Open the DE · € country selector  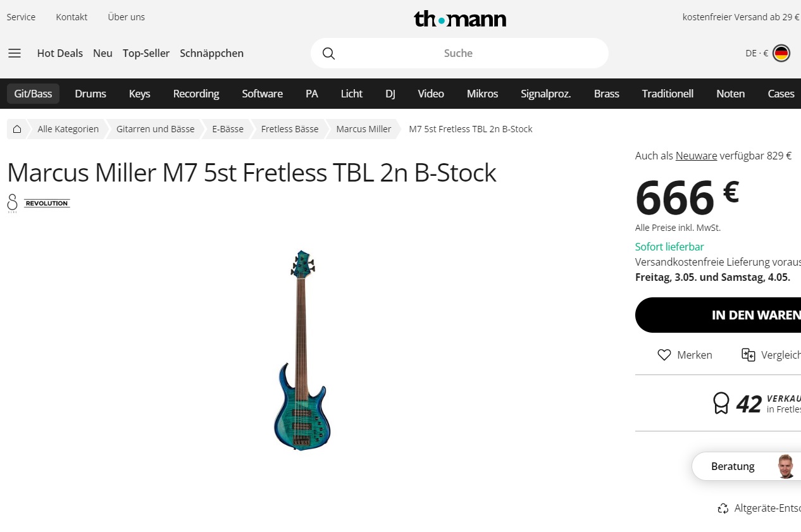click(x=767, y=53)
